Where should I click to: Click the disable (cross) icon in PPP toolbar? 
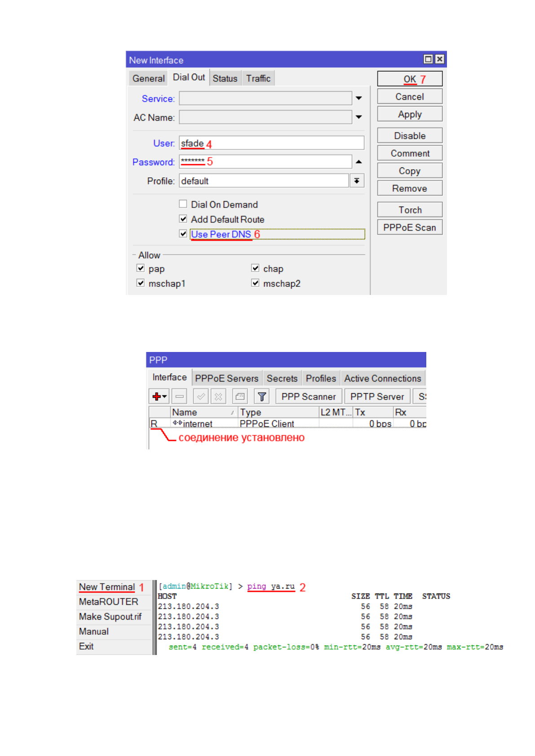pos(218,396)
